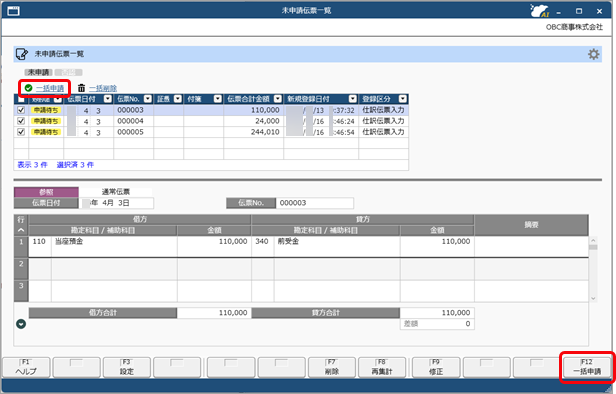616x394 pixels.
Task: Click the journal grid scrollbar down arrow
Action: point(593,299)
